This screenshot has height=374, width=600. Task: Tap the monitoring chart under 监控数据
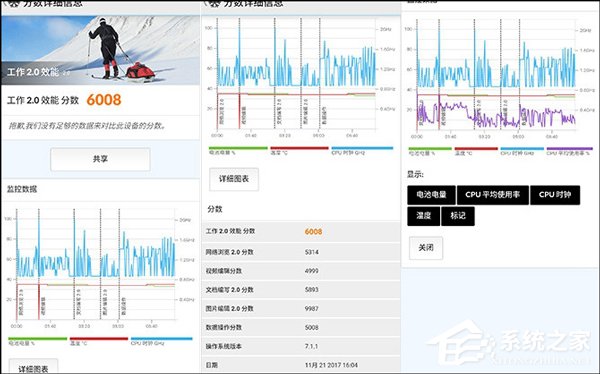click(x=100, y=268)
